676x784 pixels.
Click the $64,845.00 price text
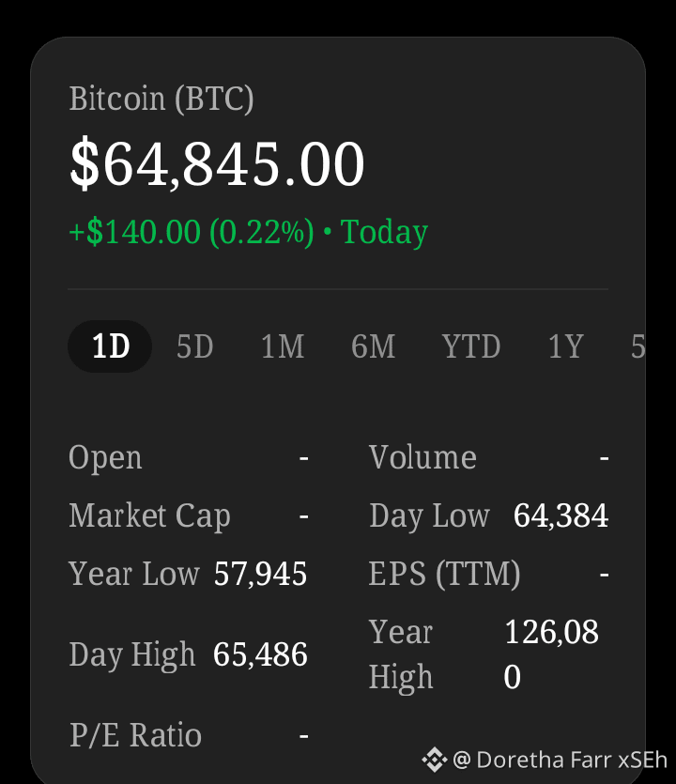pos(218,164)
